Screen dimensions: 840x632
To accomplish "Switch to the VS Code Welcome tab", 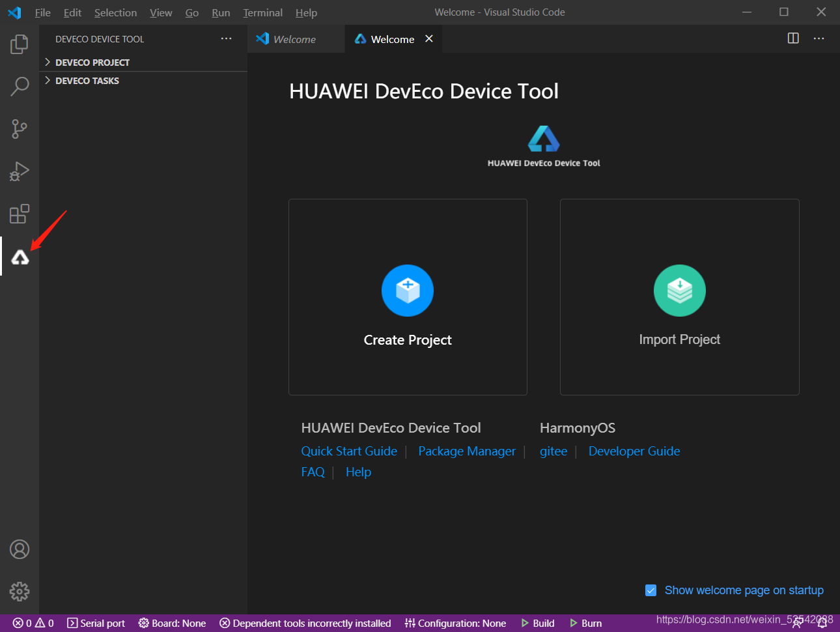I will point(296,39).
